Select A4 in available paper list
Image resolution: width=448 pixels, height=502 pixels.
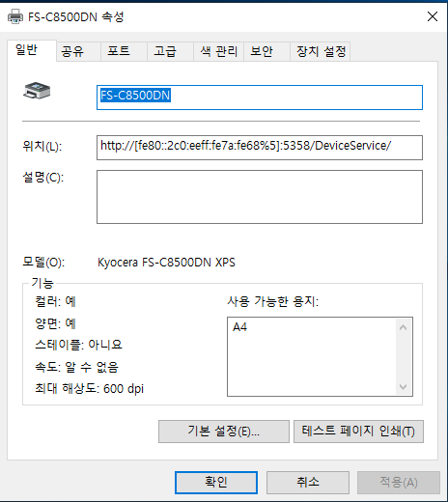[x=239, y=327]
